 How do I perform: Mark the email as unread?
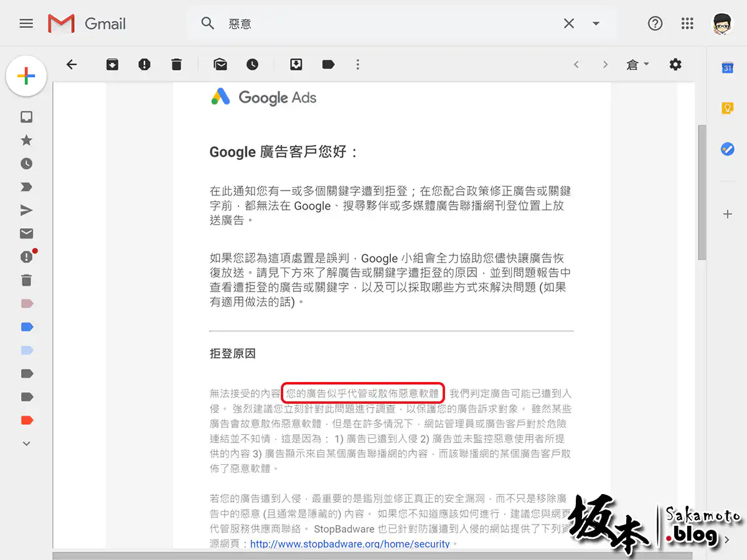(220, 65)
